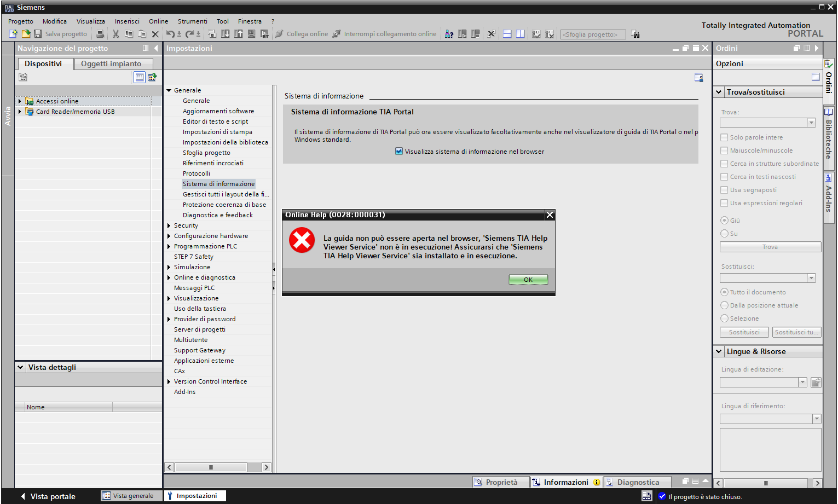Viewport: 838px width, 504px height.
Task: Check Cerca in strutture subordinate
Action: coord(724,164)
